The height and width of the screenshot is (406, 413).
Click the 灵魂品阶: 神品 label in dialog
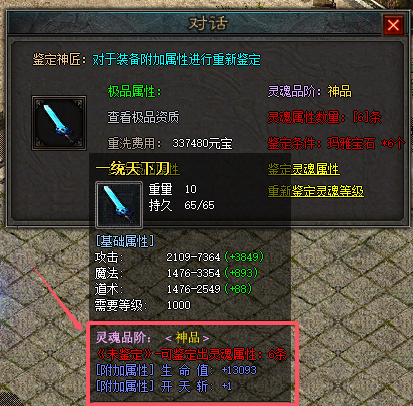tap(310, 91)
